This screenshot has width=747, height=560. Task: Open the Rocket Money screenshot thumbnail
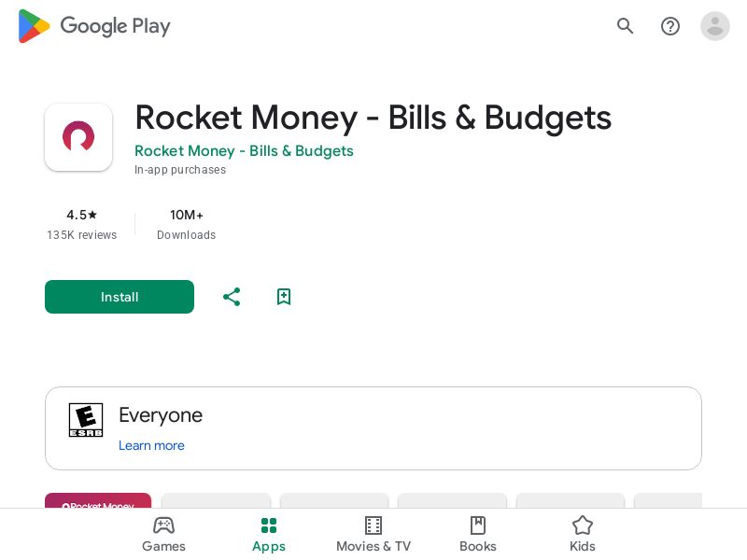[x=98, y=500]
